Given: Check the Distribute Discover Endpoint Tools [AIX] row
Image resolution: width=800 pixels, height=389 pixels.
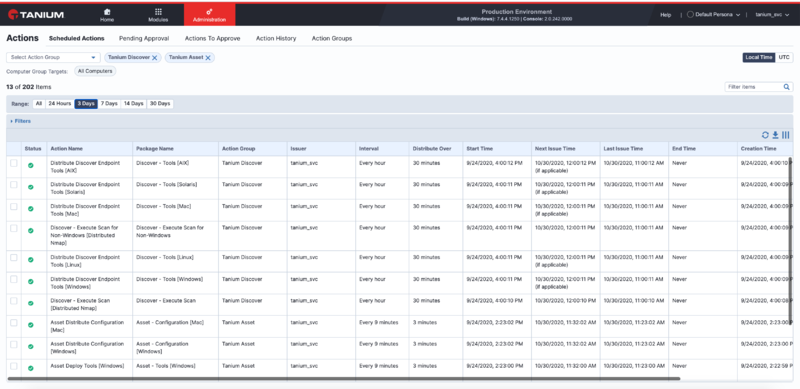Looking at the screenshot, I should pos(14,163).
